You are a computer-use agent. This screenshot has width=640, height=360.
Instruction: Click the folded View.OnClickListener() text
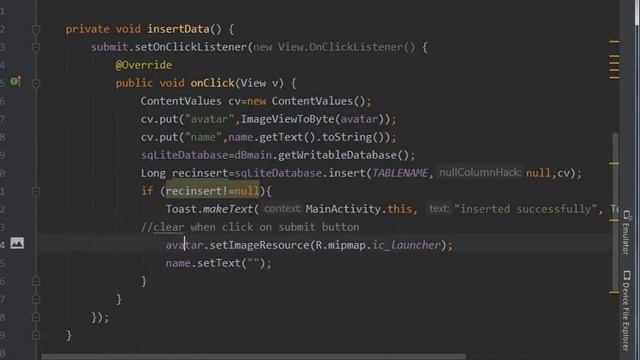pos(346,47)
